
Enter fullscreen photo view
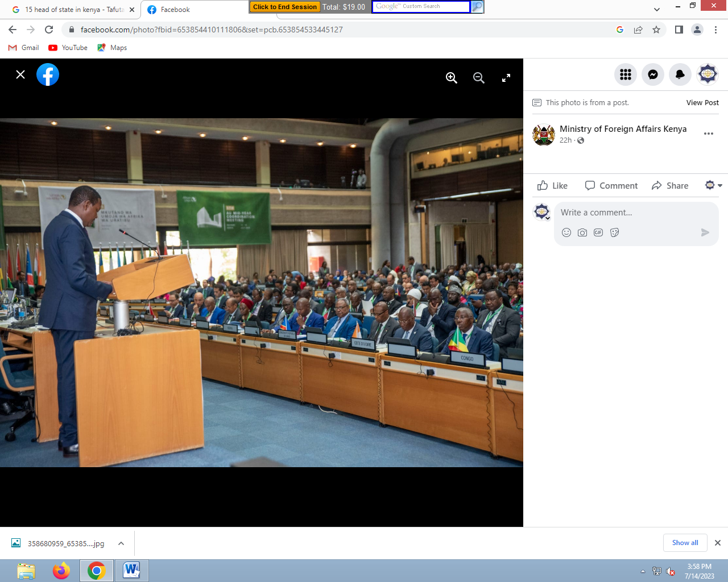[x=506, y=78]
